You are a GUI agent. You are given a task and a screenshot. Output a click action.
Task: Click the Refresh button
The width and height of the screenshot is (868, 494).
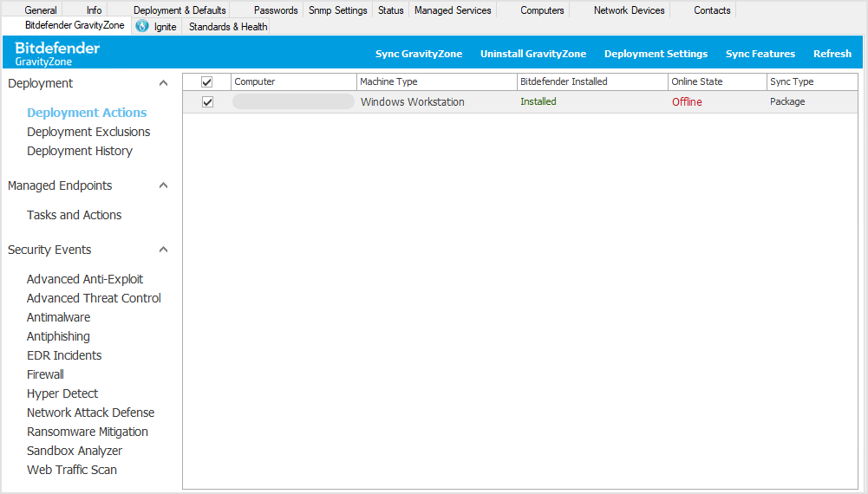click(x=832, y=54)
